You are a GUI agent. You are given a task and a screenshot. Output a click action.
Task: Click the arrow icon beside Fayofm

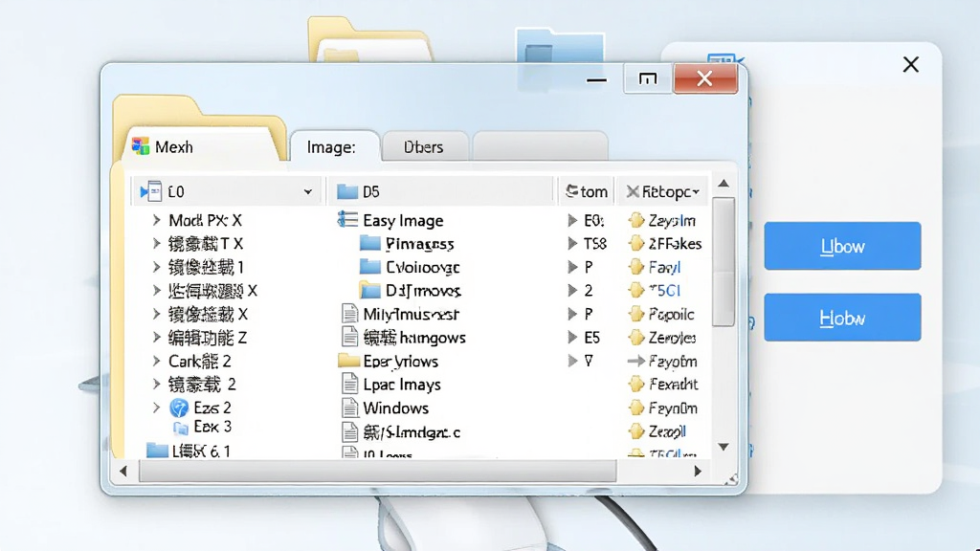[635, 361]
